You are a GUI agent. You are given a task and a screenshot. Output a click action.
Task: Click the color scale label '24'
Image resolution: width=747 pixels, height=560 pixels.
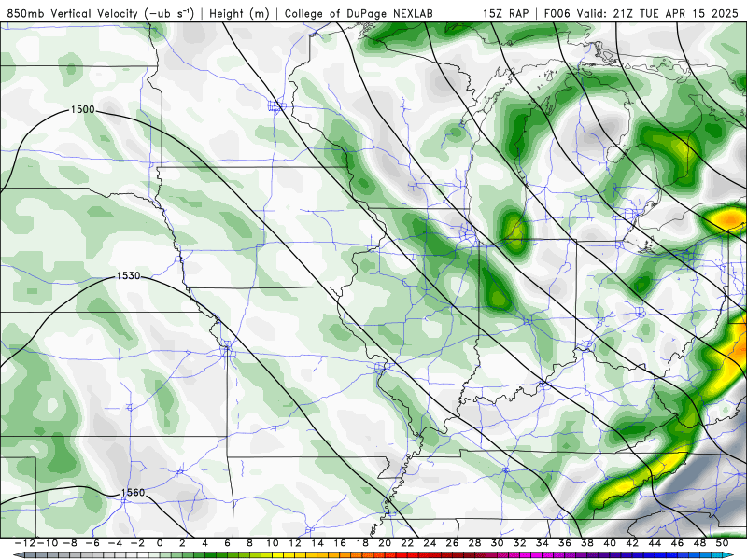(430, 543)
